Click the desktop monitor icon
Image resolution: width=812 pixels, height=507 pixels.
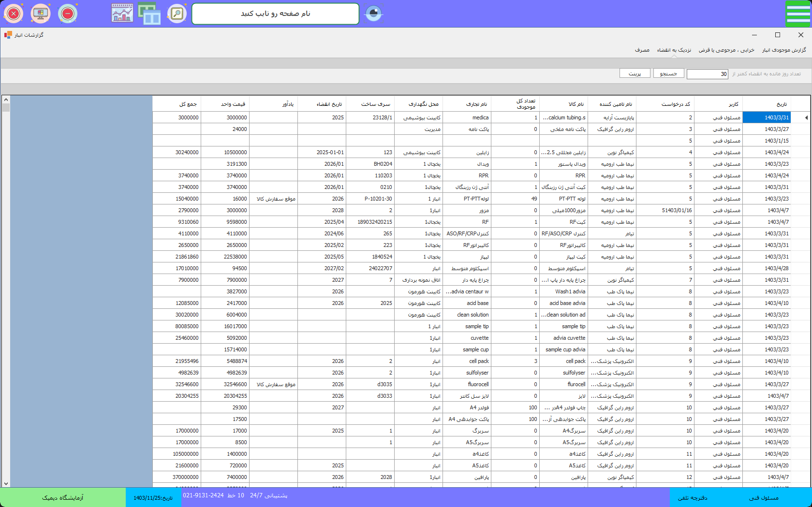41,14
